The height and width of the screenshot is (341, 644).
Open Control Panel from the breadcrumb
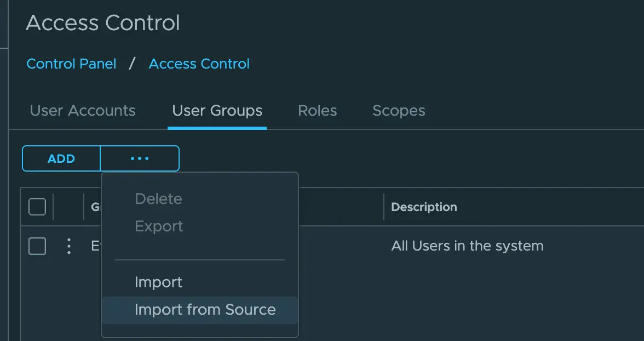(x=71, y=64)
